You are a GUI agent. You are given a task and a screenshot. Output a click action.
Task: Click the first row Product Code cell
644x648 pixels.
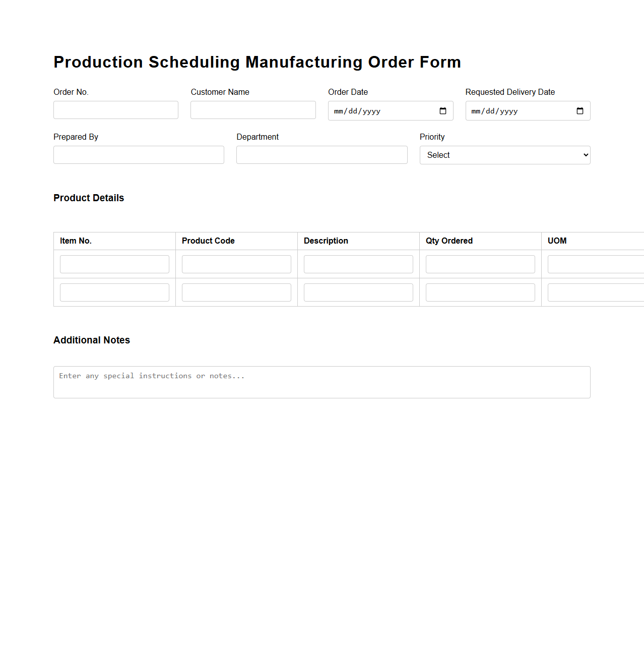point(236,264)
